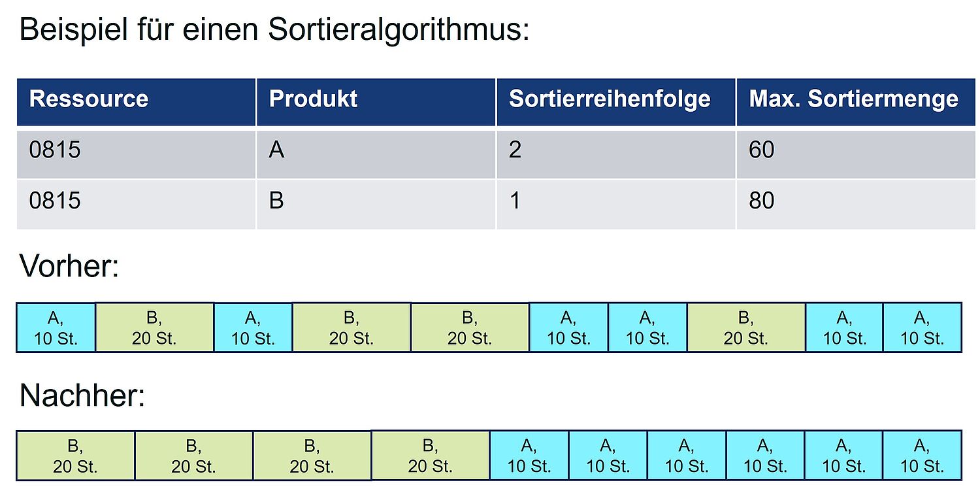Select the Max. Sortiermenge header cell
Image resolution: width=980 pixels, height=487 pixels.
tap(856, 102)
